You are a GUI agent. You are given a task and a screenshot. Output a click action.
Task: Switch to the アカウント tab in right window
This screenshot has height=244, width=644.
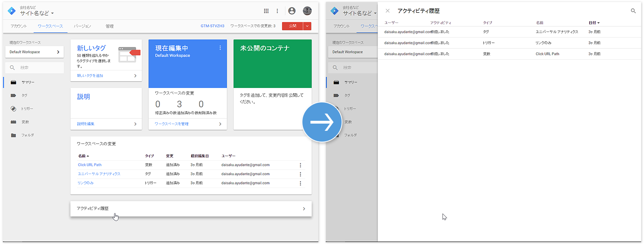pyautogui.click(x=342, y=26)
